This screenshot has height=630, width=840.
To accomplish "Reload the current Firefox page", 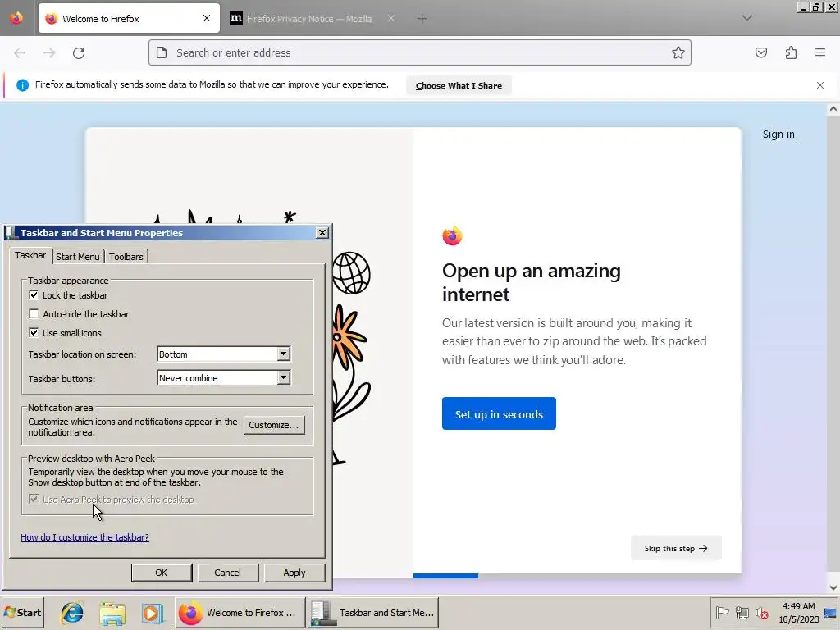I will 79,53.
